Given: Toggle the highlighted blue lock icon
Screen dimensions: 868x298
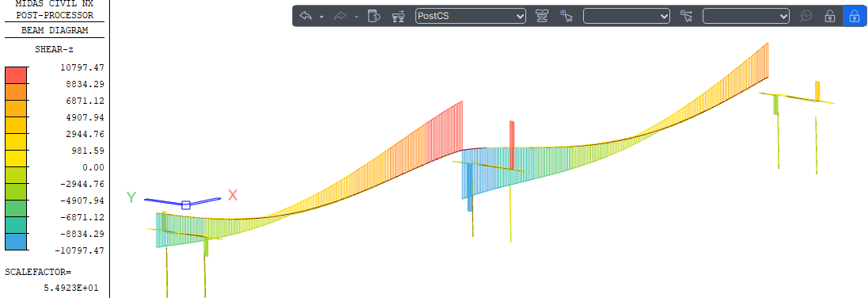Looking at the screenshot, I should tap(854, 16).
